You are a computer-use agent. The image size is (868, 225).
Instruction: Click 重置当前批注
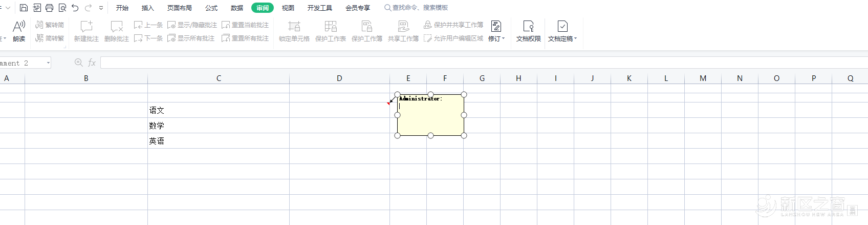(x=245, y=25)
